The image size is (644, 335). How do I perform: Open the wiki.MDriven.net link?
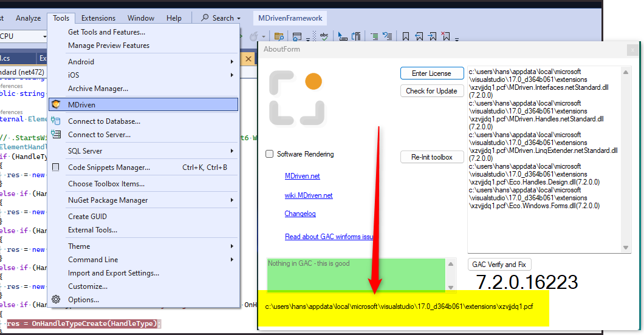[309, 195]
